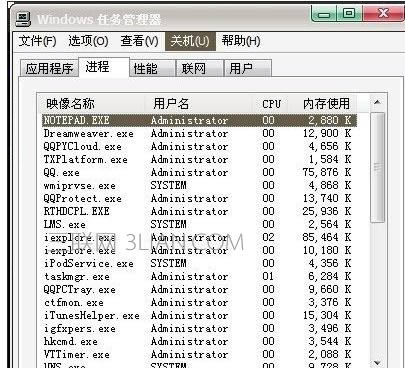
Task: Open the 帮助(H) menu
Action: (241, 41)
